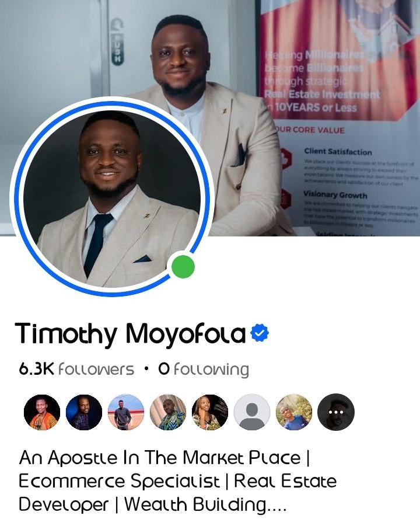View the 0 following list
The height and width of the screenshot is (526, 420).
(x=204, y=370)
